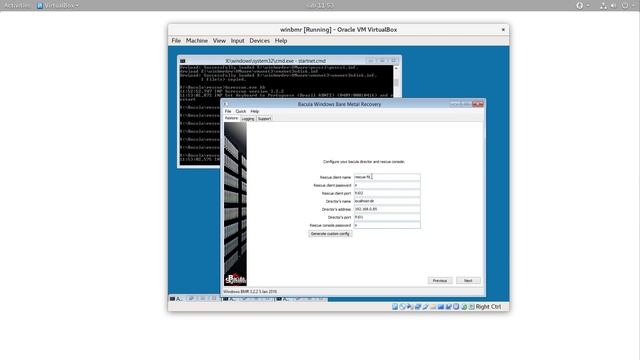Click Generate custom config button
This screenshot has height=360, width=640.
(330, 234)
